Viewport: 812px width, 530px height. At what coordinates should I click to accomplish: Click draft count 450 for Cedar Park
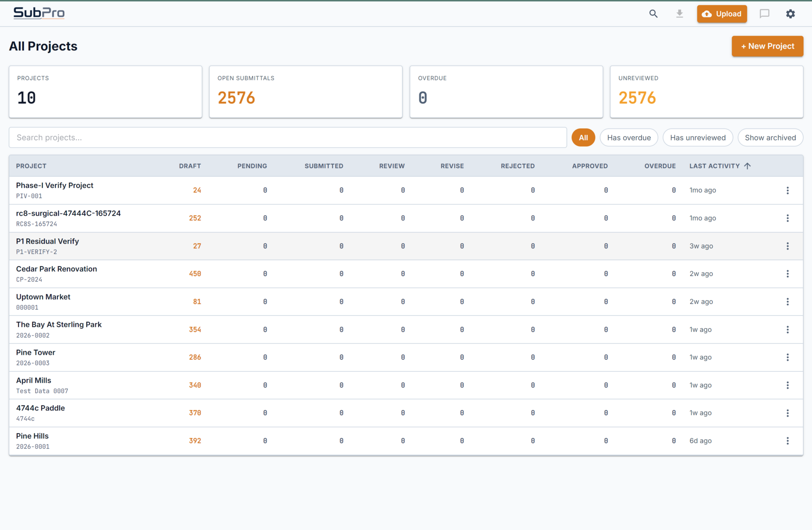pos(195,274)
